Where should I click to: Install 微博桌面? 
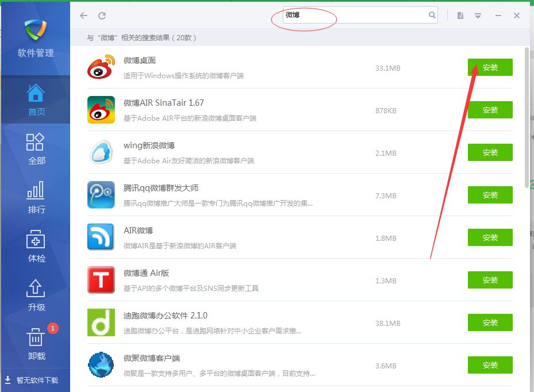coord(490,67)
